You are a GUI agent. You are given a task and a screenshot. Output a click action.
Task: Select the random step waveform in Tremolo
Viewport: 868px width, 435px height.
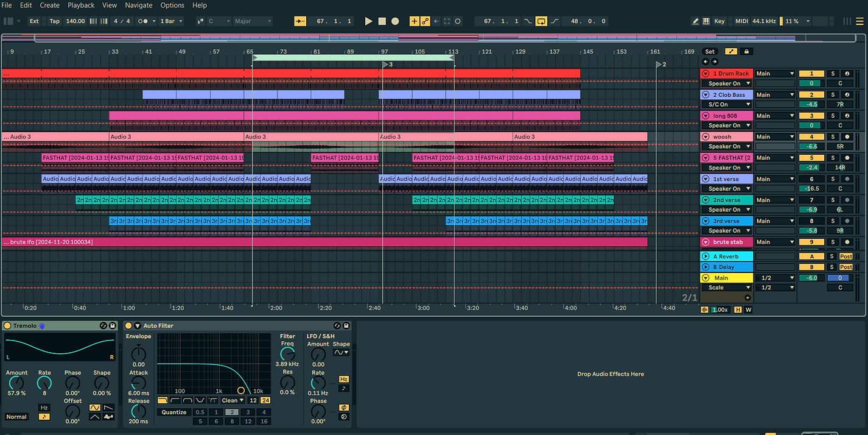[x=109, y=417]
